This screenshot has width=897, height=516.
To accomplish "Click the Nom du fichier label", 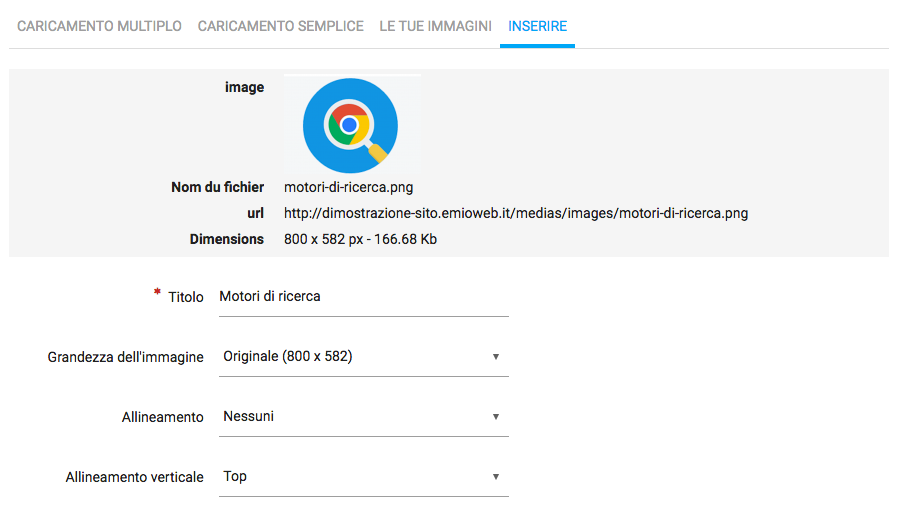I will pyautogui.click(x=217, y=187).
